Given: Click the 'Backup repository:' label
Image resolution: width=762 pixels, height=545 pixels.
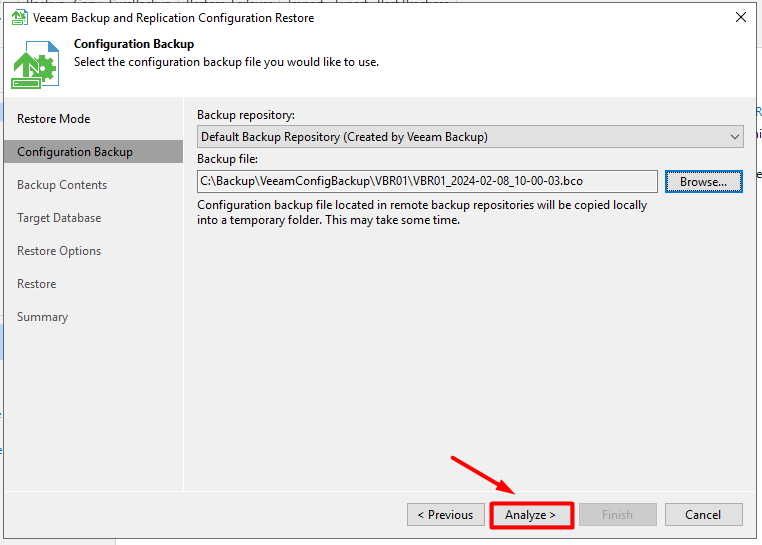Looking at the screenshot, I should 246,115.
